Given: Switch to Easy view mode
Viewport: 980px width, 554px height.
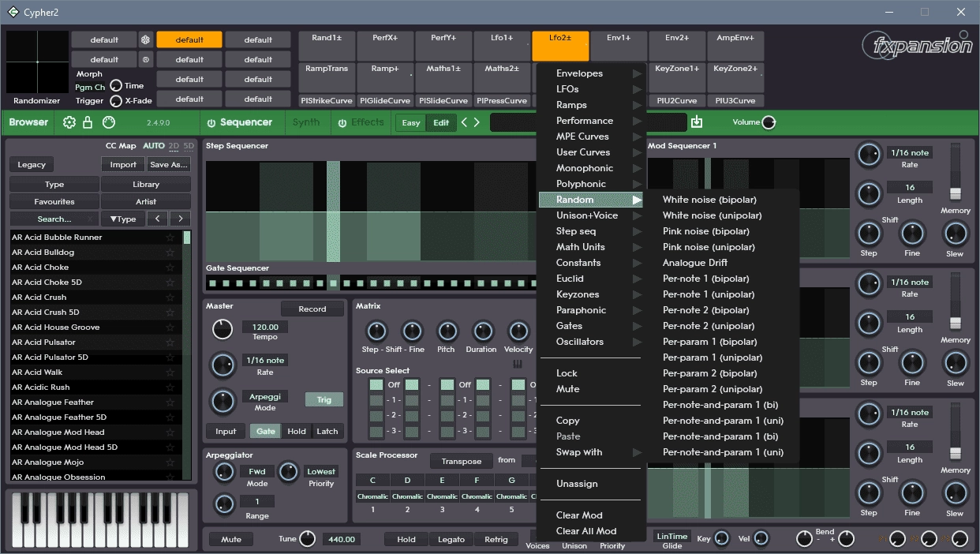Looking at the screenshot, I should click(x=411, y=122).
